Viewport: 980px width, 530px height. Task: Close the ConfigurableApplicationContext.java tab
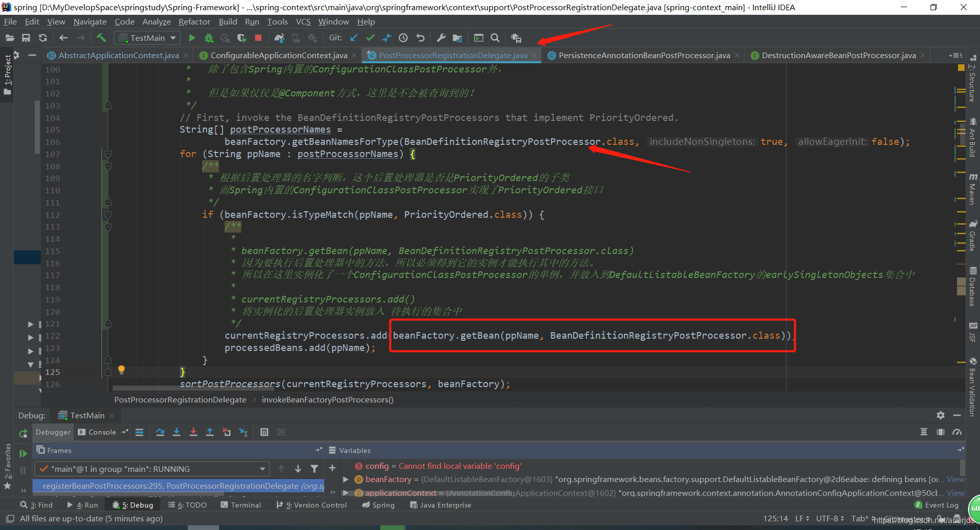(x=354, y=55)
